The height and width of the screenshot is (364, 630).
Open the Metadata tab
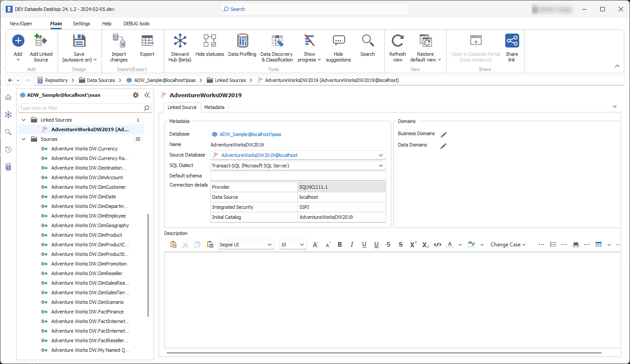point(214,107)
